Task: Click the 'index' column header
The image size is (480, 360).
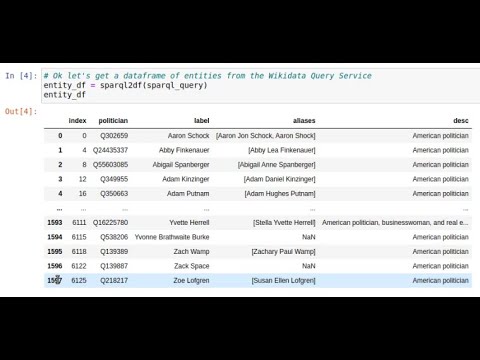Action: tap(77, 121)
